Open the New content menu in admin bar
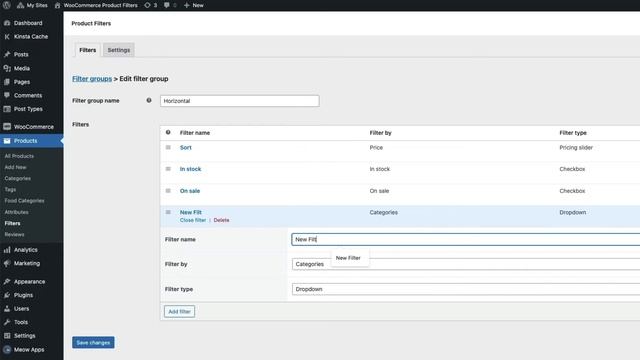This screenshot has height=360, width=640. [x=193, y=5]
